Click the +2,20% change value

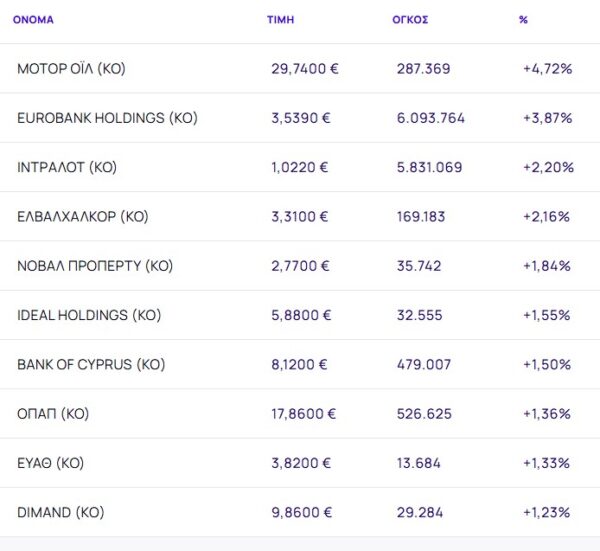[x=547, y=167]
